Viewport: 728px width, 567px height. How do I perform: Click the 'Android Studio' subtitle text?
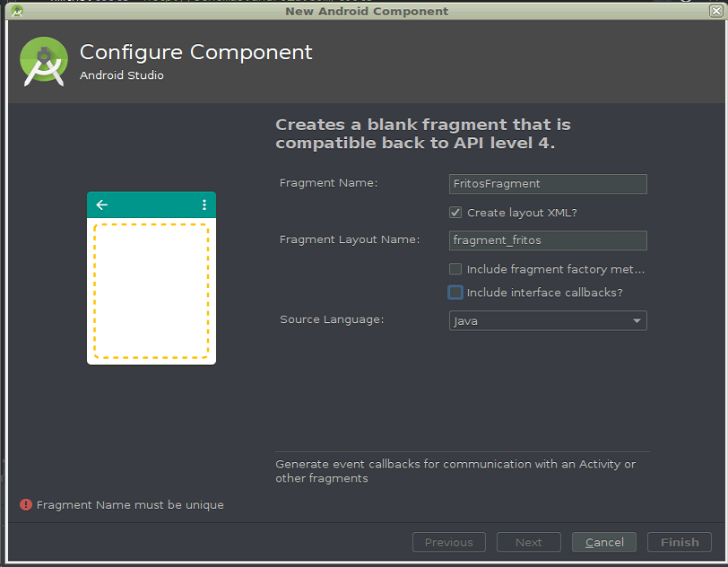pos(122,75)
